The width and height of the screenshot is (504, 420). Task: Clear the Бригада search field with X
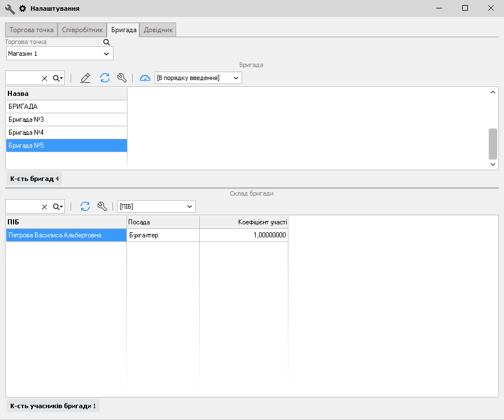pos(45,78)
